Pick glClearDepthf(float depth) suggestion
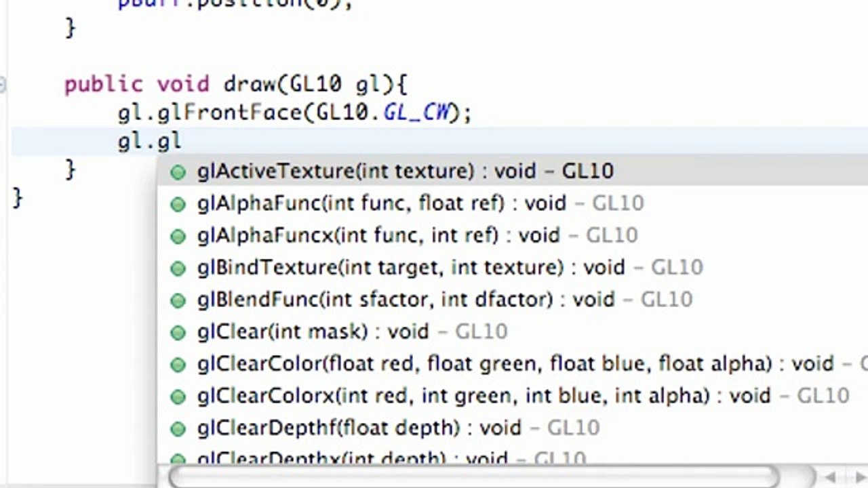The height and width of the screenshot is (488, 868). click(512, 428)
